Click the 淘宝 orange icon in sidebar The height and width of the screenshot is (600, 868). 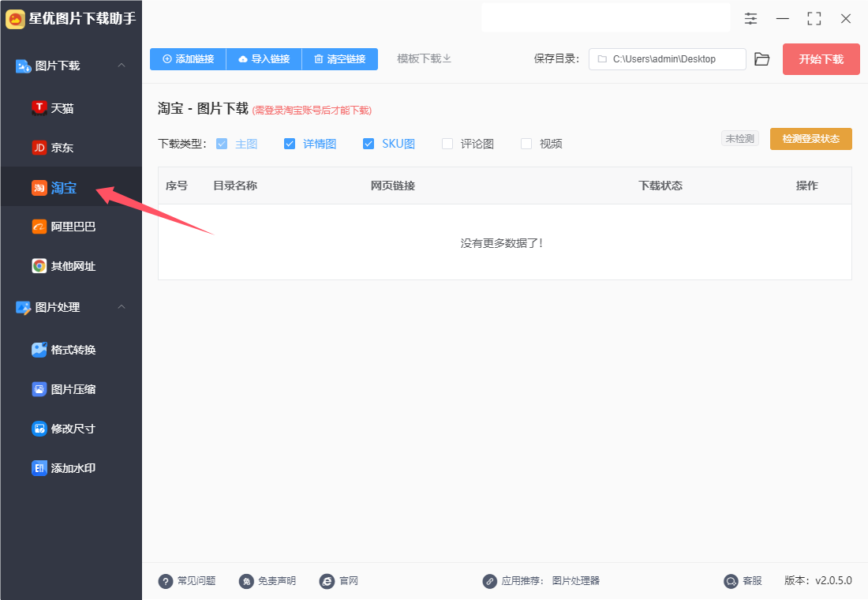[x=39, y=188]
